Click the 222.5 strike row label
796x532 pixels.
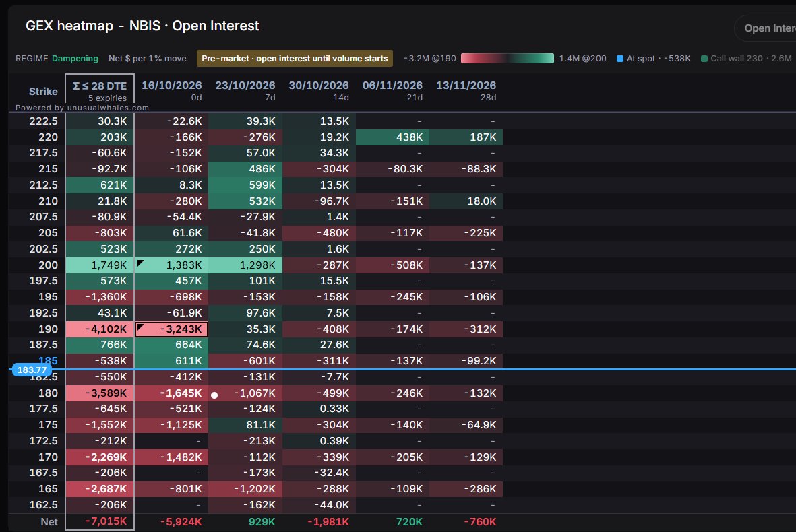tap(43, 121)
